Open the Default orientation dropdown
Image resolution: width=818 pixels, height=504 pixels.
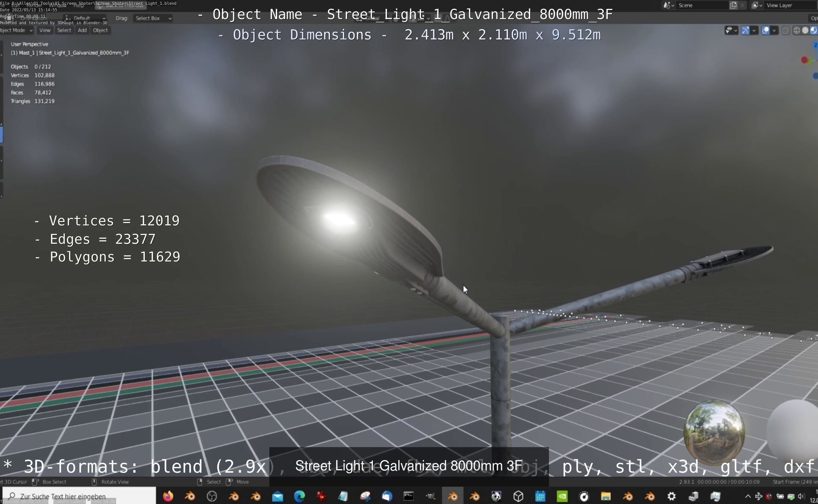(x=85, y=18)
